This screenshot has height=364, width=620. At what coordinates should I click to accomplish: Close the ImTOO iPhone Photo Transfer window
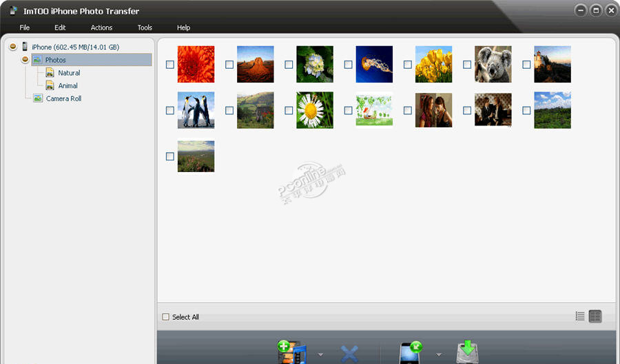(611, 10)
